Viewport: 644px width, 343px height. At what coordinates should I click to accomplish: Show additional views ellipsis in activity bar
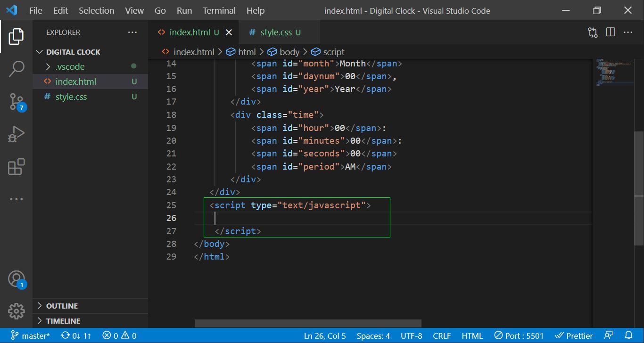16,199
